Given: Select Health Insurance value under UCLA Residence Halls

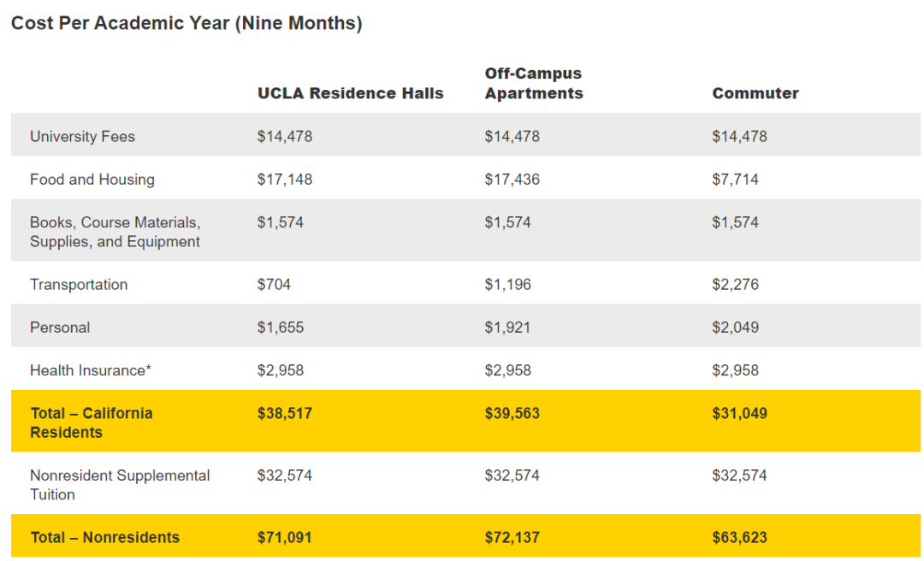Looking at the screenshot, I should pyautogui.click(x=281, y=370).
